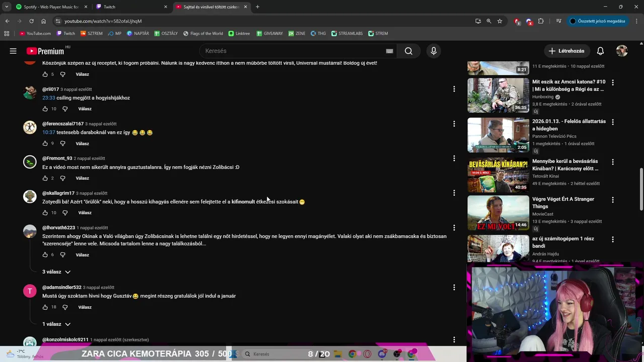
Task: Click the Összetett jelszó megadása button
Action: [598, 21]
